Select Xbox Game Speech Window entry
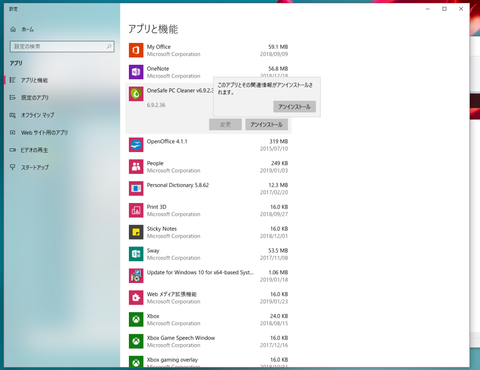The height and width of the screenshot is (370, 480). (x=181, y=338)
